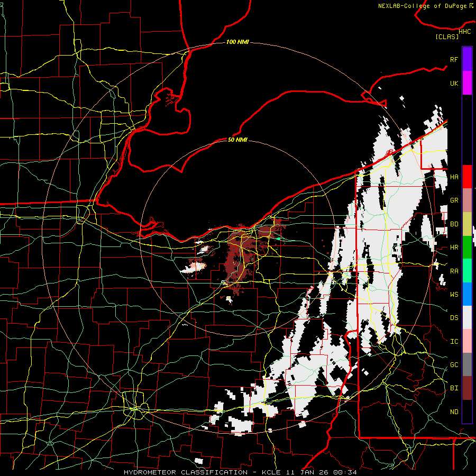The image size is (476, 476).
Task: Click the "BD" legend label
Action: point(454,224)
